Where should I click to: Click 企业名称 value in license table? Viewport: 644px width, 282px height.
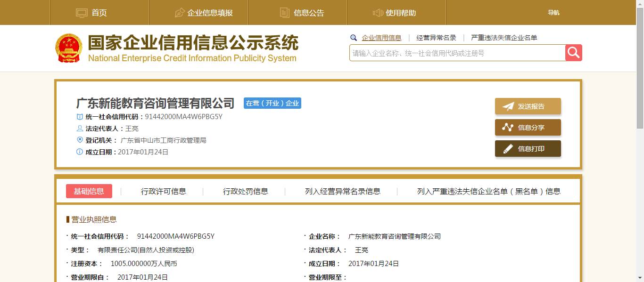(395, 236)
